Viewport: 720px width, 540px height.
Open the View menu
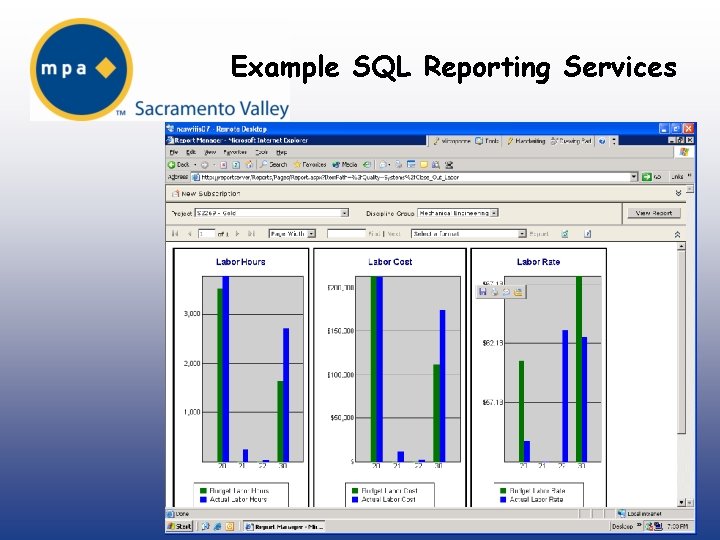[x=210, y=152]
